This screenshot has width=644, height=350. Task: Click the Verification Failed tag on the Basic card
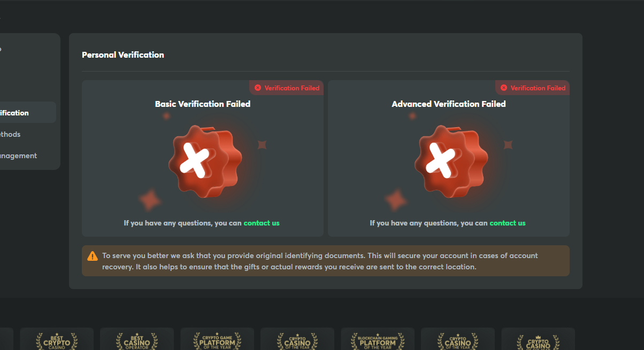[287, 88]
